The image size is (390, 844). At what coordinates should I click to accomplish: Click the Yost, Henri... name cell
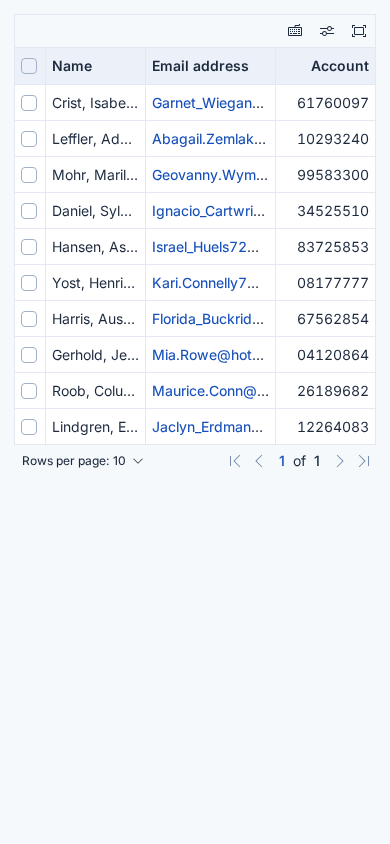pyautogui.click(x=96, y=283)
